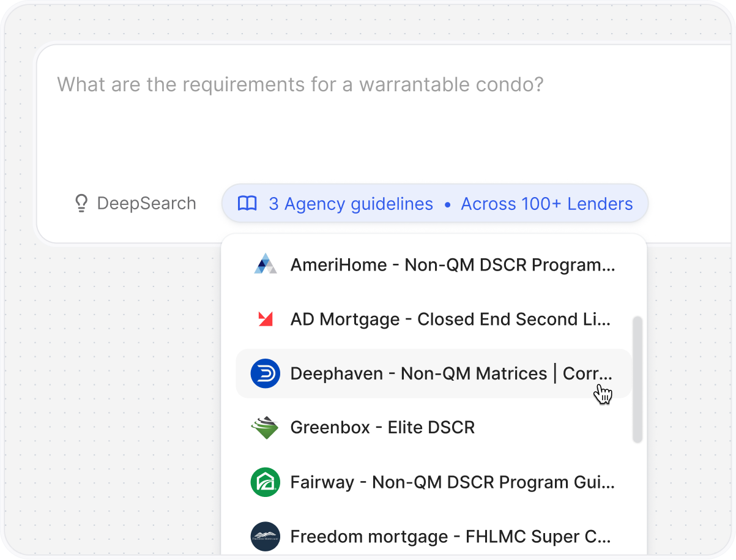Click the AmeriHome logo icon
Screen dimensions: 736x560
(266, 264)
